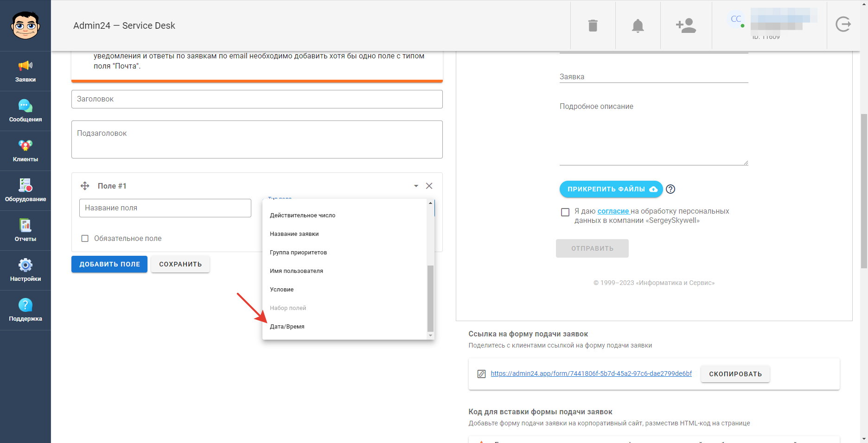Click the Набор полей option
This screenshot has height=443, width=868.
pos(345,308)
